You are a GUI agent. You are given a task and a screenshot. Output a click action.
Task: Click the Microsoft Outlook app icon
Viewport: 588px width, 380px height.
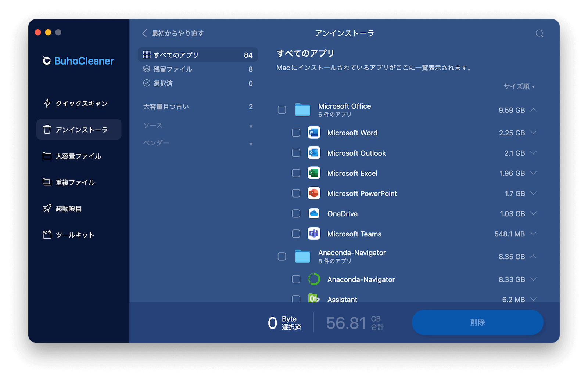[x=314, y=153]
